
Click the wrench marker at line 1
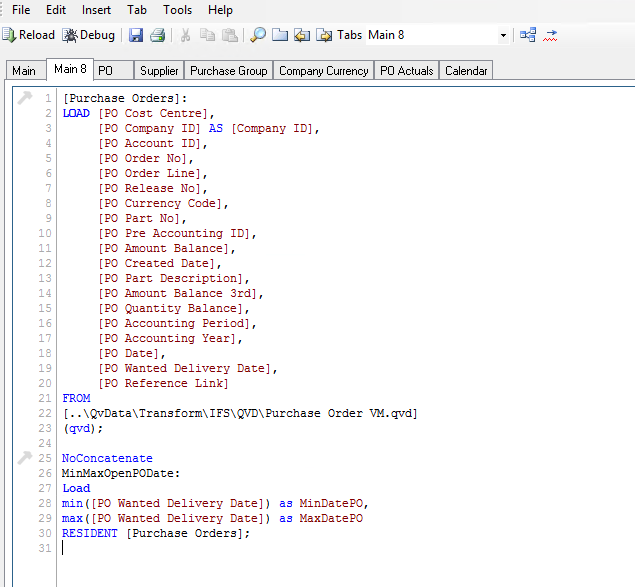point(24,98)
